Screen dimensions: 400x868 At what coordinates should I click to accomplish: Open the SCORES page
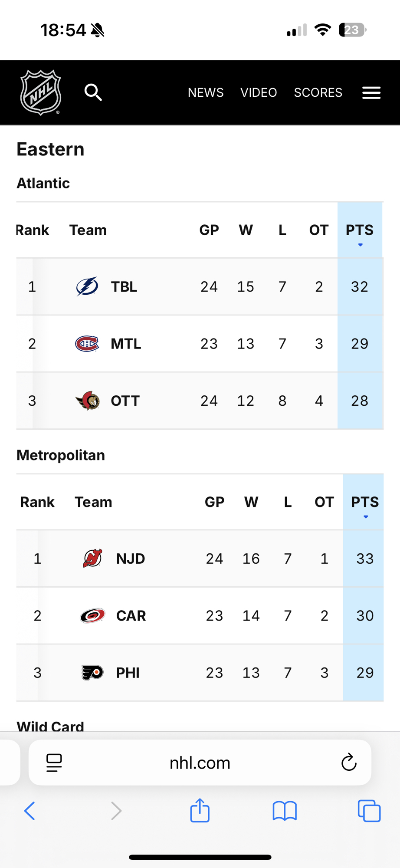(x=318, y=92)
